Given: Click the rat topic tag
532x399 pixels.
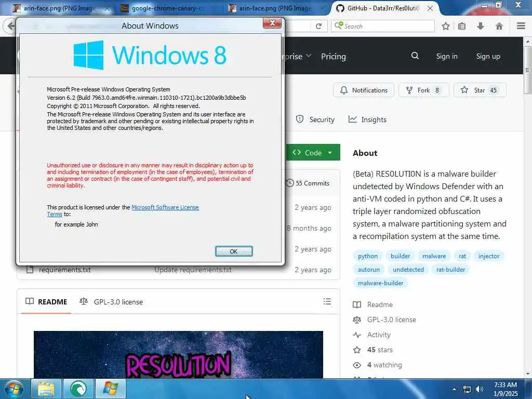Looking at the screenshot, I should pyautogui.click(x=462, y=256).
